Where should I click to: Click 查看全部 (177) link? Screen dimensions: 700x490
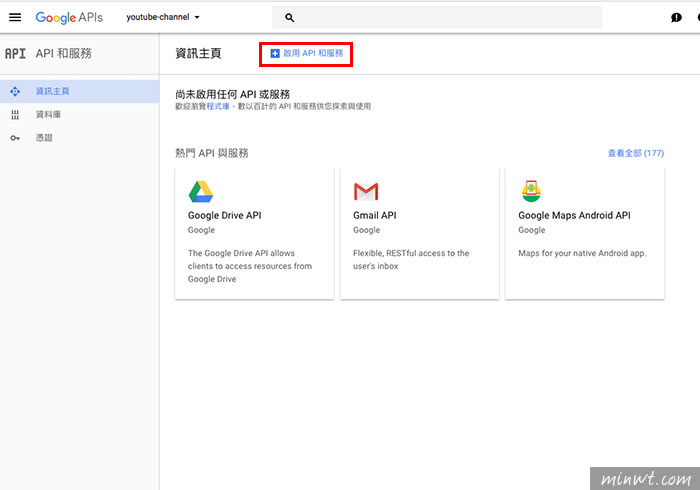point(636,153)
